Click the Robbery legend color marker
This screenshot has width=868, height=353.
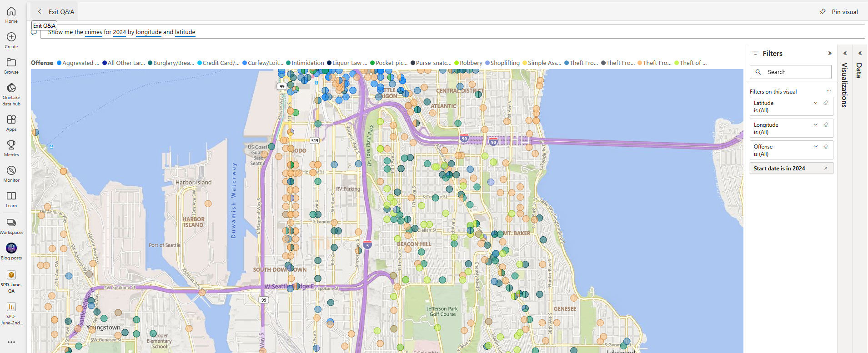point(457,63)
